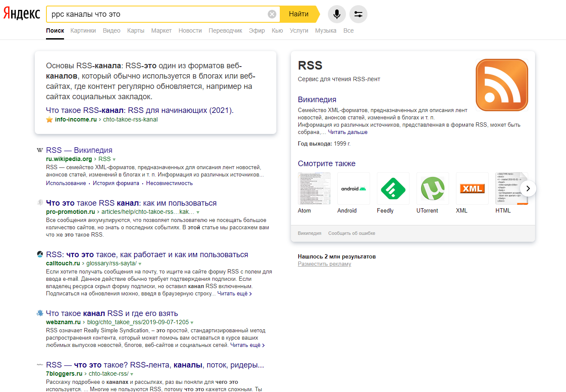Open История формата sitelink
The height and width of the screenshot is (392, 566).
[116, 183]
